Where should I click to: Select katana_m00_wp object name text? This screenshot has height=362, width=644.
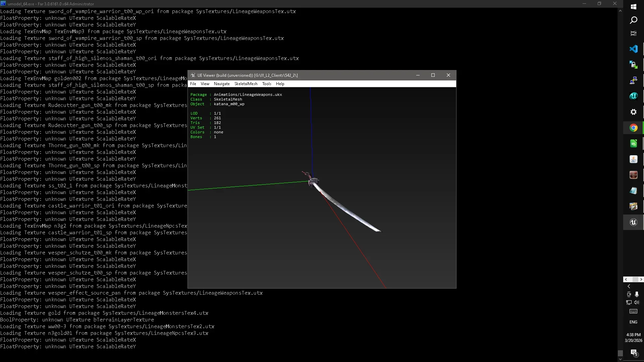(x=229, y=104)
